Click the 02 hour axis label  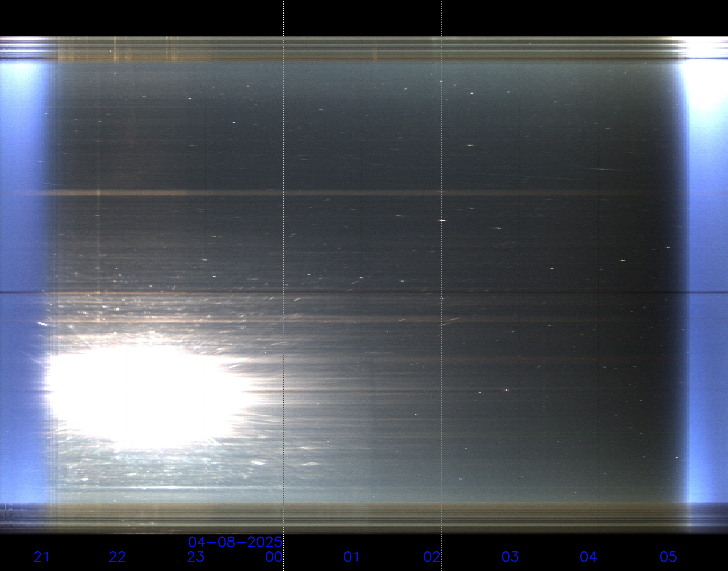pos(432,557)
